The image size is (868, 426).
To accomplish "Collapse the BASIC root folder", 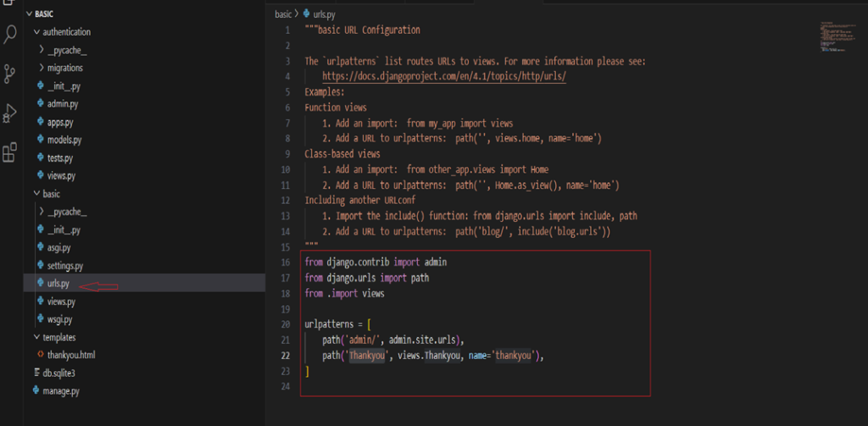I will tap(30, 14).
